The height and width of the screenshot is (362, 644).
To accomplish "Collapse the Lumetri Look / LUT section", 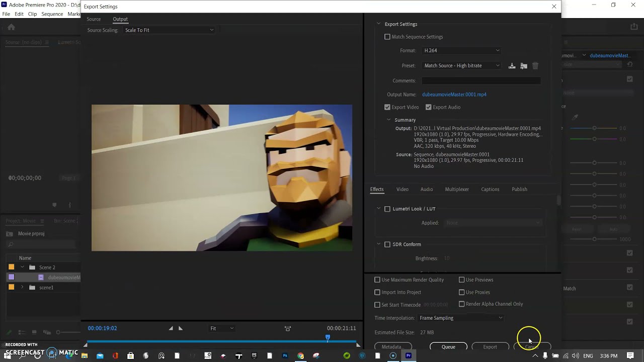I will (378, 209).
